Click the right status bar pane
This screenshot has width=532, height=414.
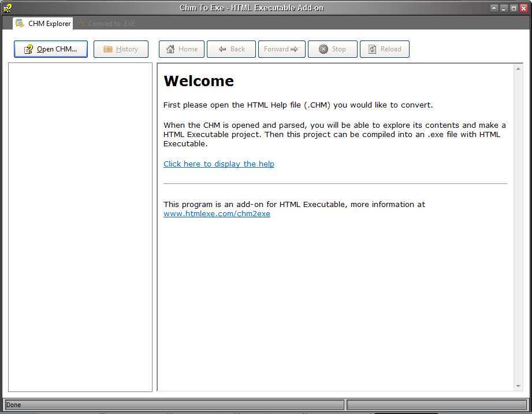pos(436,405)
